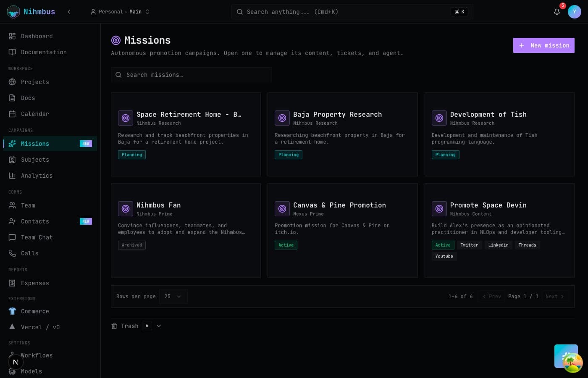This screenshot has width=588, height=378.
Task: Click the Twitter tag on Promote Space Devin
Action: click(469, 245)
